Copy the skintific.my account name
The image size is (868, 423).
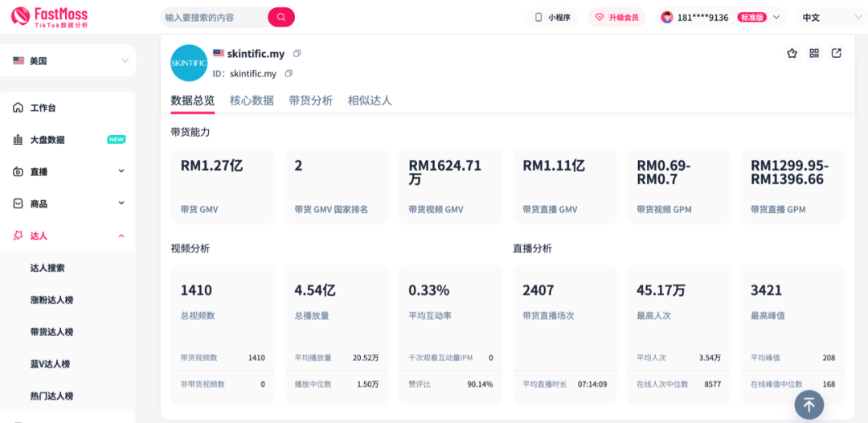[297, 54]
